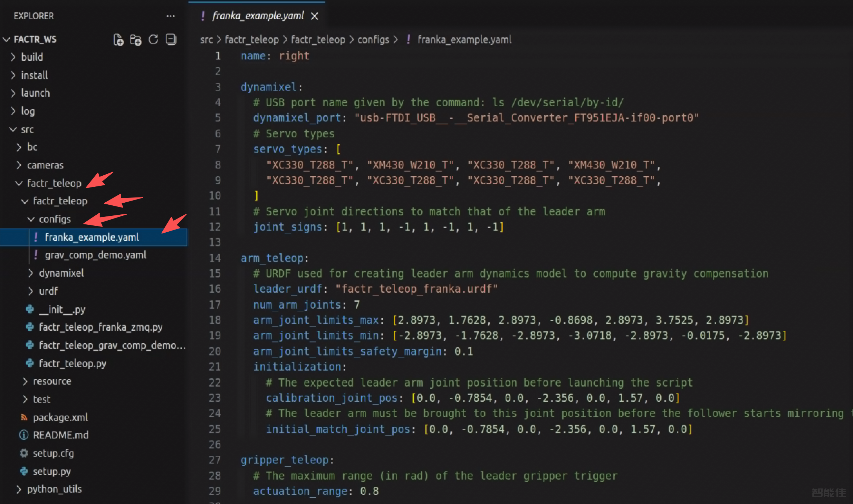Collapse the FACTR_WS workspace root
The width and height of the screenshot is (853, 504).
(x=35, y=39)
